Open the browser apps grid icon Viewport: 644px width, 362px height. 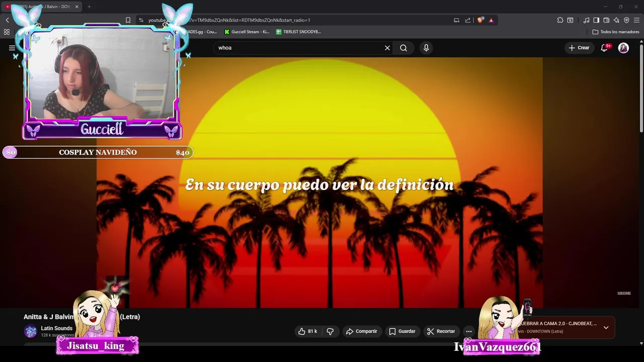pyautogui.click(x=7, y=32)
